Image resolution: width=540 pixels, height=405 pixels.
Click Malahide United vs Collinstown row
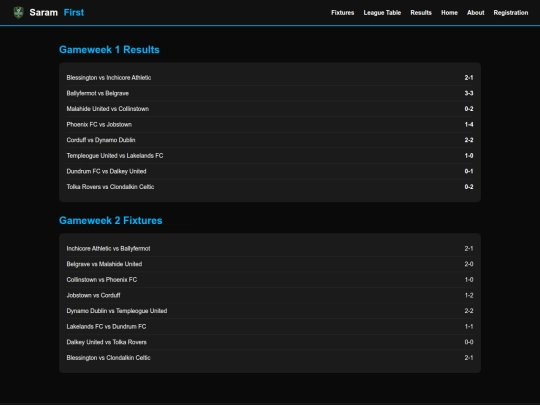(270, 109)
